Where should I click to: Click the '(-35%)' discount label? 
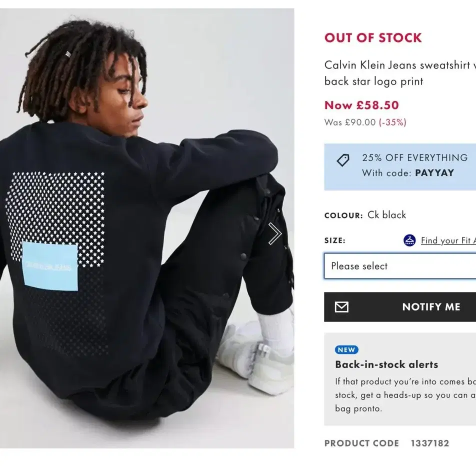[392, 122]
